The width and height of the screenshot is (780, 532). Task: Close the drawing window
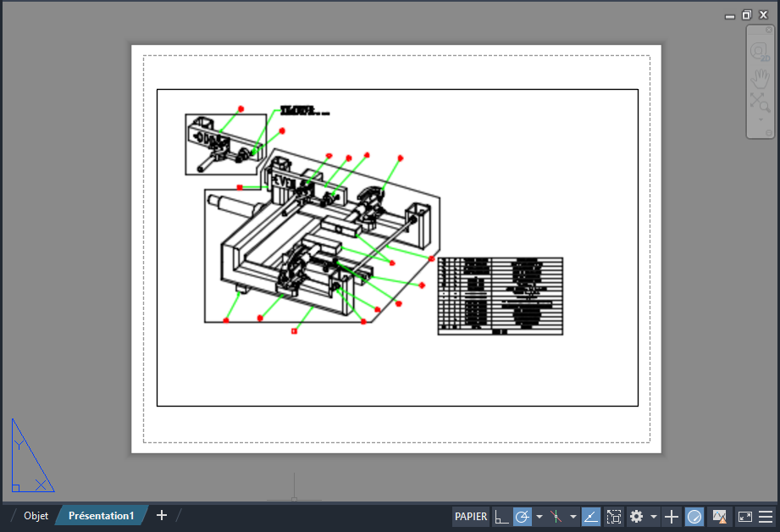click(x=764, y=15)
